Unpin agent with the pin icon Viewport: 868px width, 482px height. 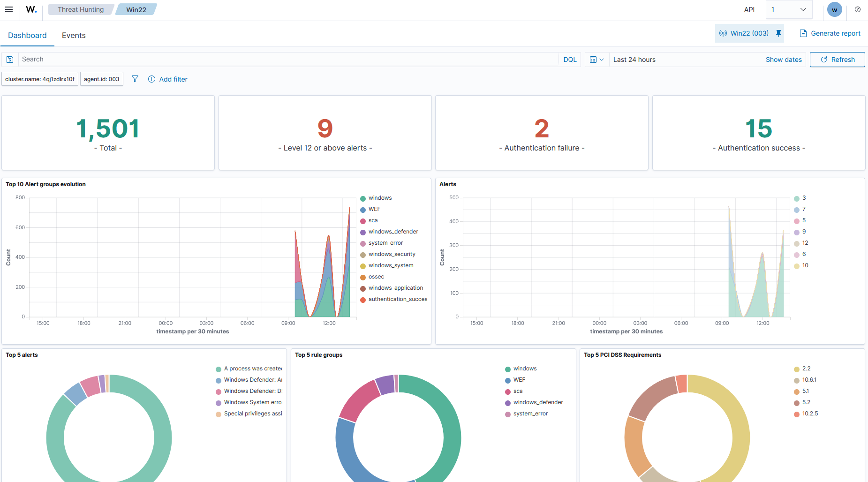point(778,33)
